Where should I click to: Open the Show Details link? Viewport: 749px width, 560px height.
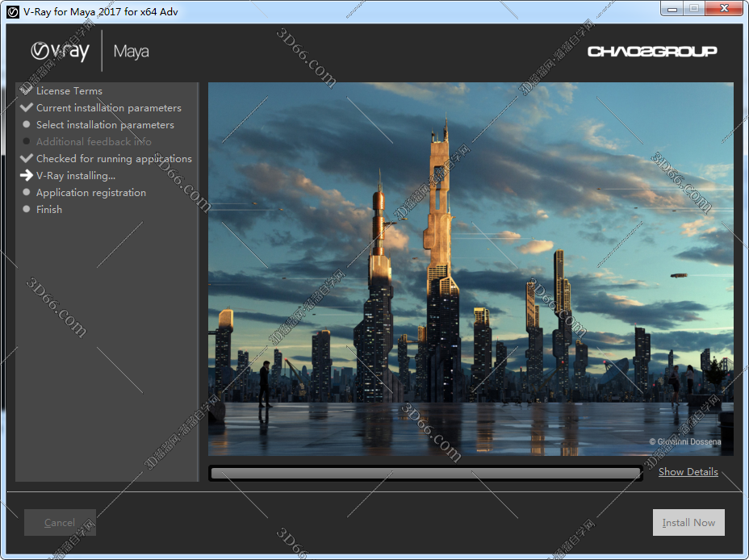(x=688, y=472)
